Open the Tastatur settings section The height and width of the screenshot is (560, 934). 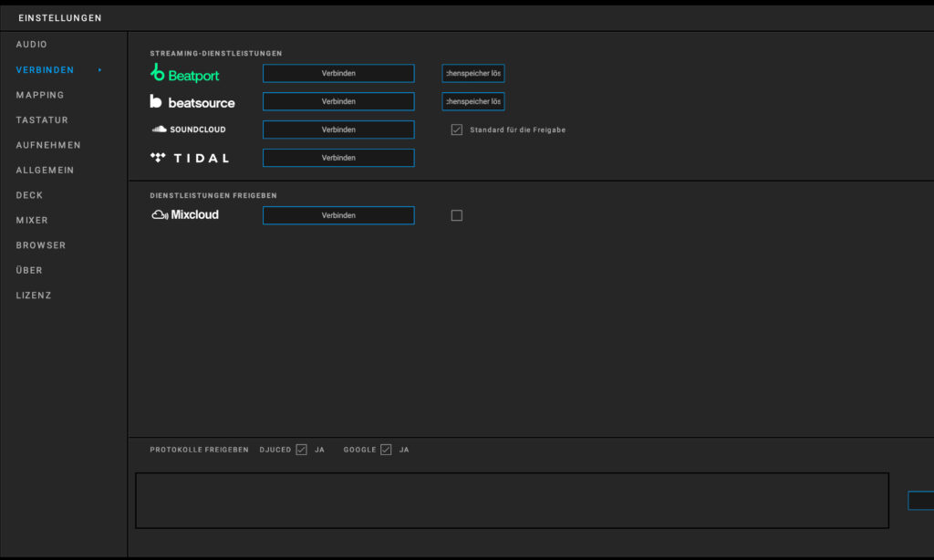pos(42,119)
